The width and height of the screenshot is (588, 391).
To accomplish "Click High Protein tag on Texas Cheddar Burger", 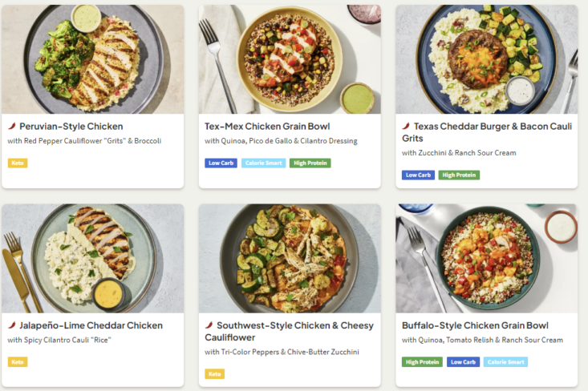I will click(459, 175).
